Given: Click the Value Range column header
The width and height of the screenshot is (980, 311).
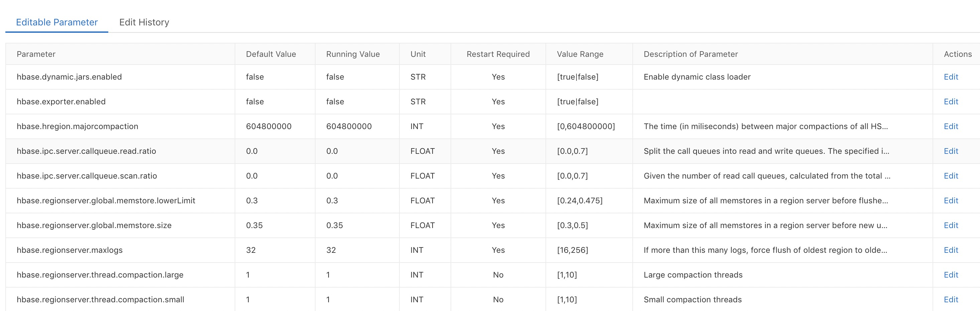Looking at the screenshot, I should pyautogui.click(x=580, y=54).
